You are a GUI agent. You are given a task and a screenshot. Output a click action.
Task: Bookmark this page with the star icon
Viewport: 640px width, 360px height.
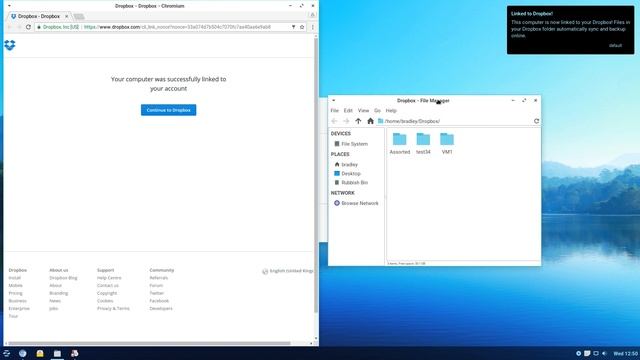pyautogui.click(x=302, y=27)
